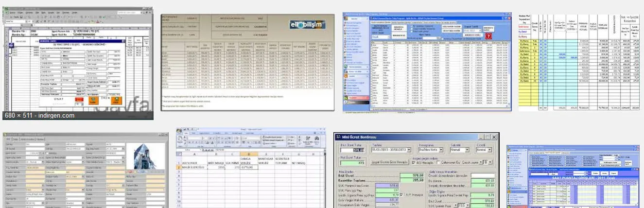Enable the AGİ Hesapla checkbox
Screen dimensions: 644x208
click(x=413, y=162)
